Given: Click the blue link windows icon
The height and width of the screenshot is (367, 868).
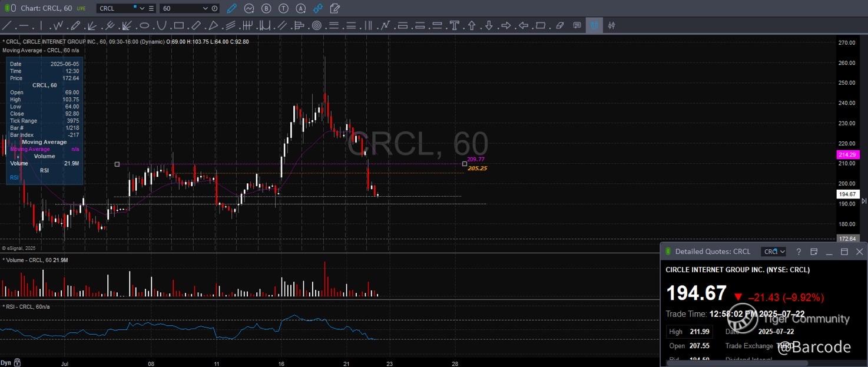Looking at the screenshot, I should coord(318,8).
